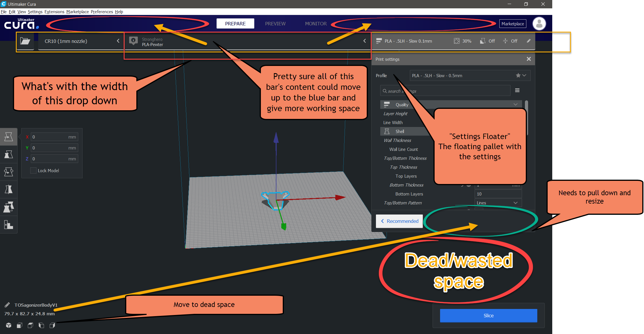Select the Scale tool in left toolbar
Viewport: 644px width, 334px height.
point(9,154)
